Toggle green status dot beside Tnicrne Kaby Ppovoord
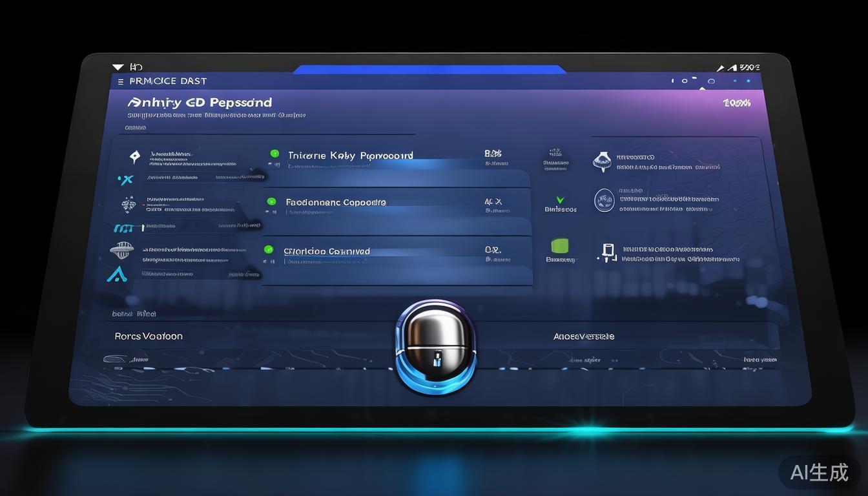868x496 pixels. pyautogui.click(x=274, y=154)
